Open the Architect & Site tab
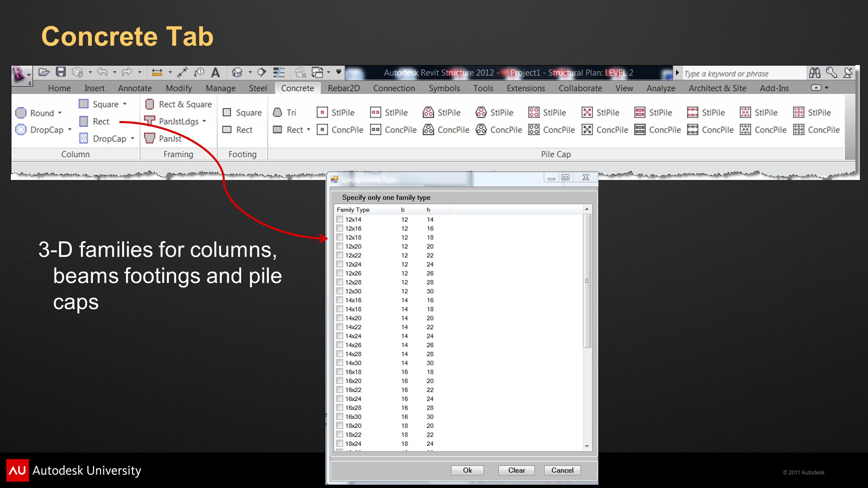The width and height of the screenshot is (868, 488). 717,88
